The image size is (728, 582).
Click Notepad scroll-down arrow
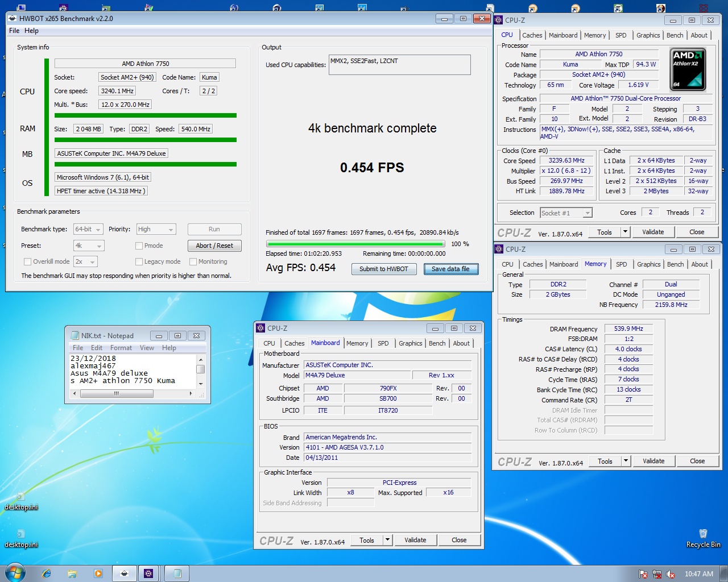(x=201, y=384)
